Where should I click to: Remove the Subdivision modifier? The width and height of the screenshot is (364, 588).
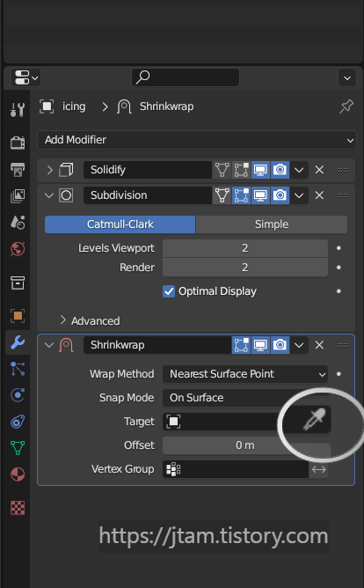click(319, 195)
